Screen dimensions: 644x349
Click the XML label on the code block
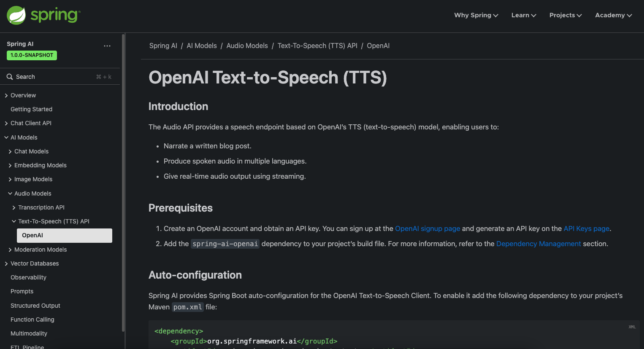point(632,327)
